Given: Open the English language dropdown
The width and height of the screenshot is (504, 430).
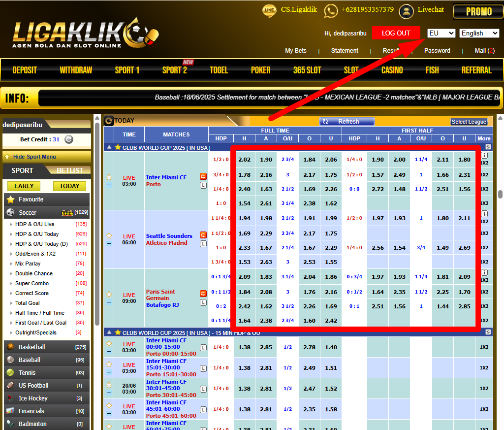Looking at the screenshot, I should 479,33.
